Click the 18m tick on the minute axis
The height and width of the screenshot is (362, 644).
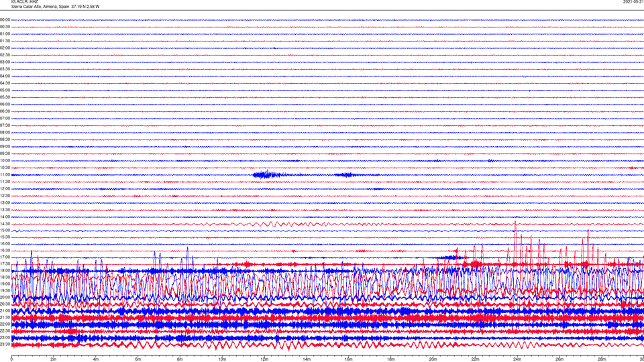pos(390,359)
